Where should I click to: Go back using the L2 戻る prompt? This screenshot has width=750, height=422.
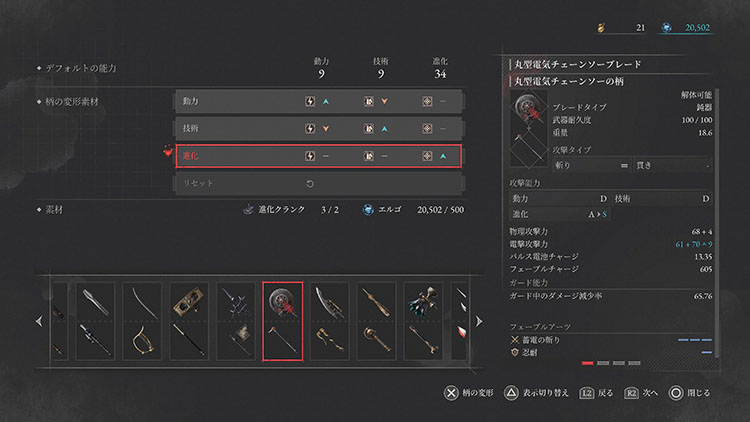(596, 393)
